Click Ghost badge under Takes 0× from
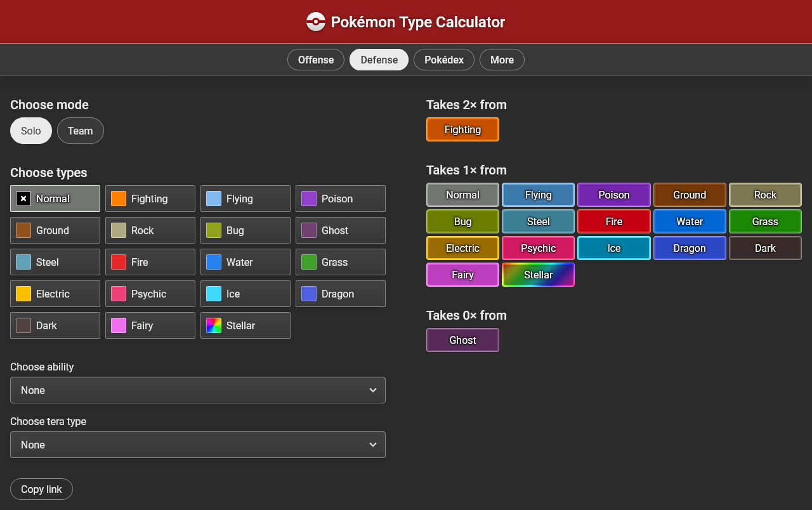812x510 pixels. click(462, 340)
